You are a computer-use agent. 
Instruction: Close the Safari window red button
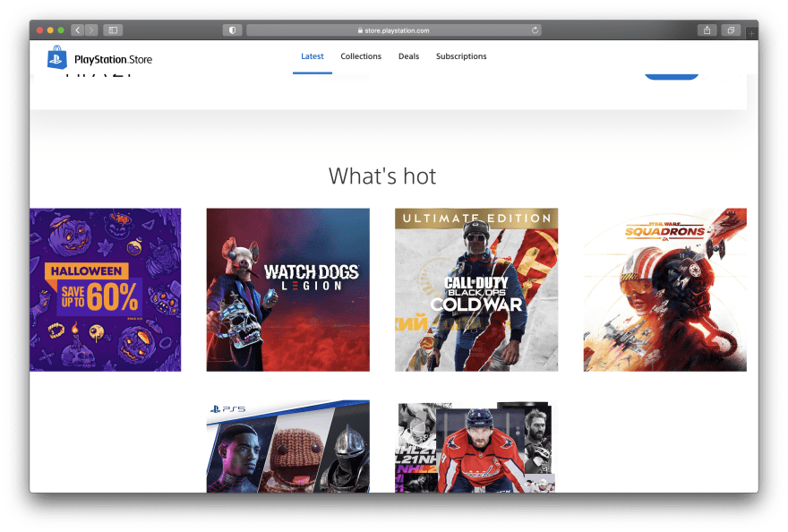tap(39, 30)
